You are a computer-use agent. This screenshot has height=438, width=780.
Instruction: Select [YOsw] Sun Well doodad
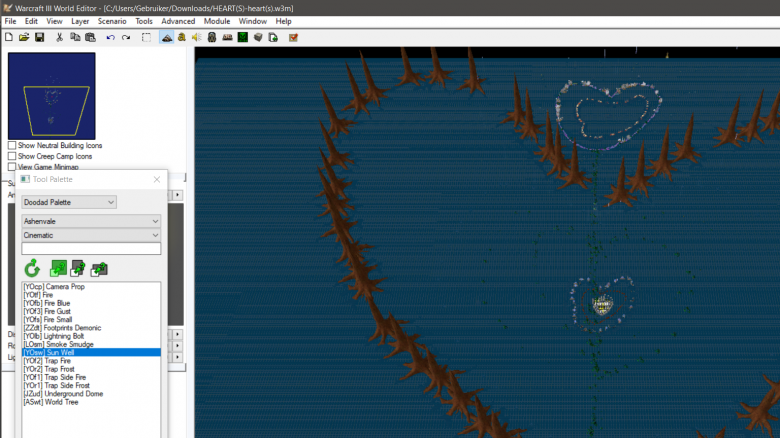pos(91,352)
